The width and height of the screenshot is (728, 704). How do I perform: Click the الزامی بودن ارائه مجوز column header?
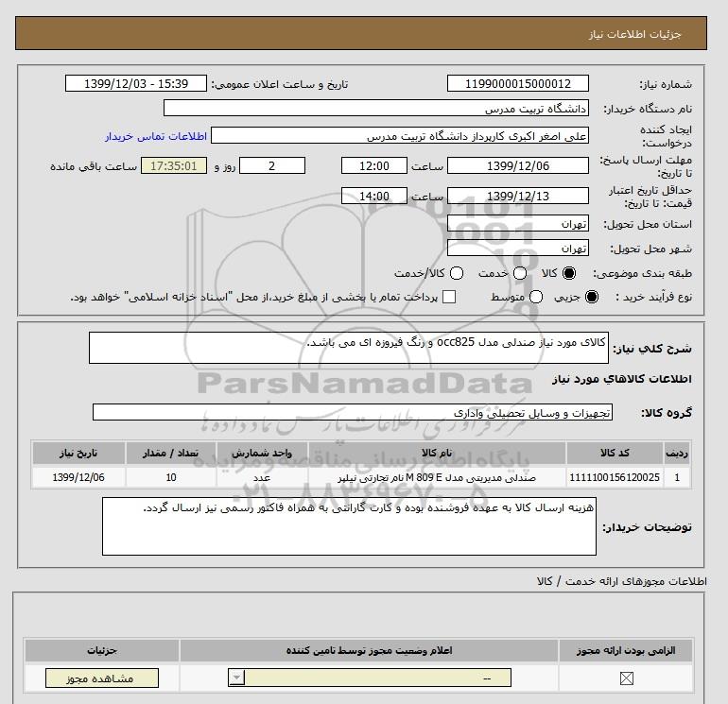(626, 651)
